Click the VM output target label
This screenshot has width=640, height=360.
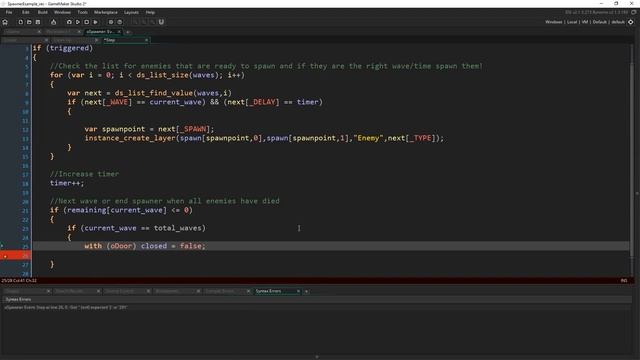click(x=584, y=22)
